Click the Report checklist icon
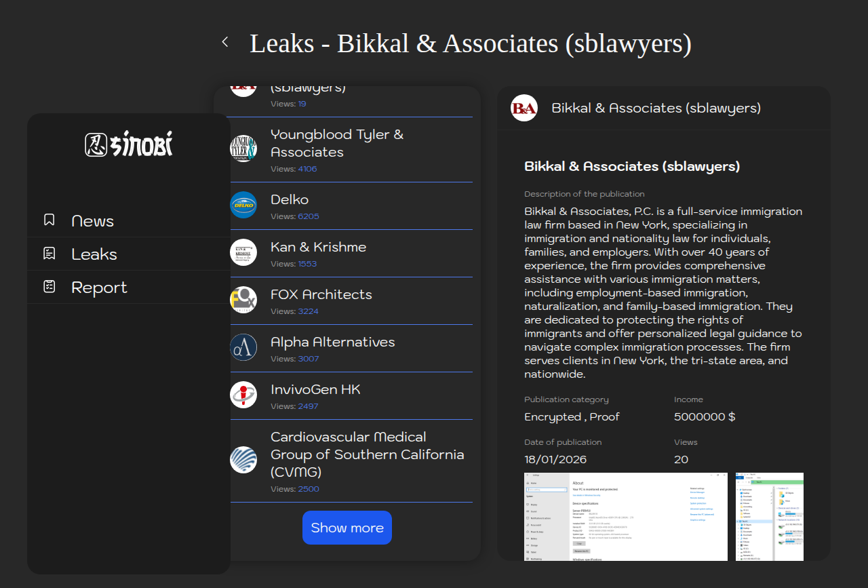 [x=50, y=287]
